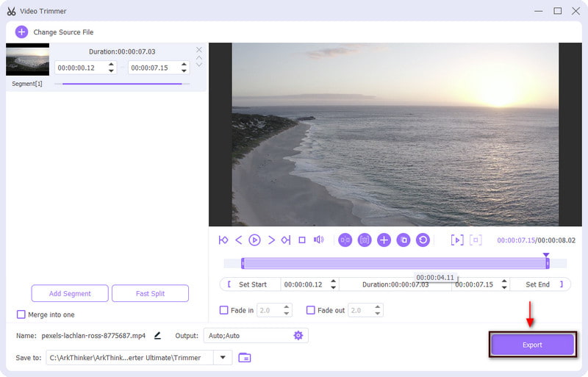The height and width of the screenshot is (377, 588).
Task: Increase the Set Start time value
Action: click(x=334, y=281)
